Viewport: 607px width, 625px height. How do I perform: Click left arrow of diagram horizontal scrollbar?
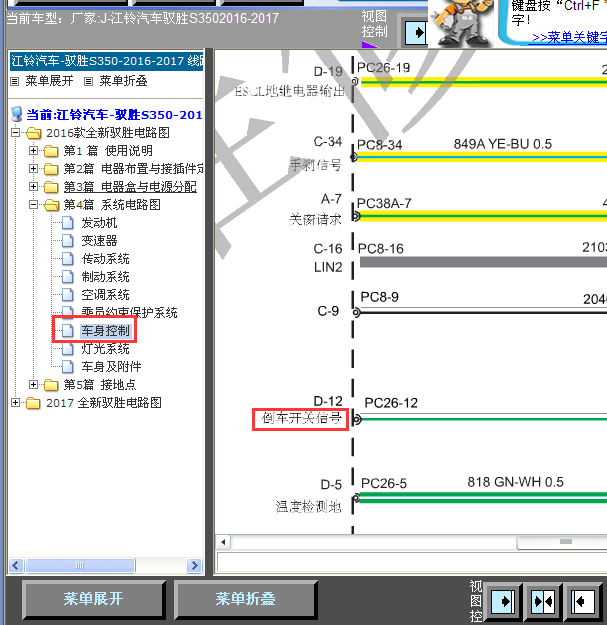[x=223, y=542]
